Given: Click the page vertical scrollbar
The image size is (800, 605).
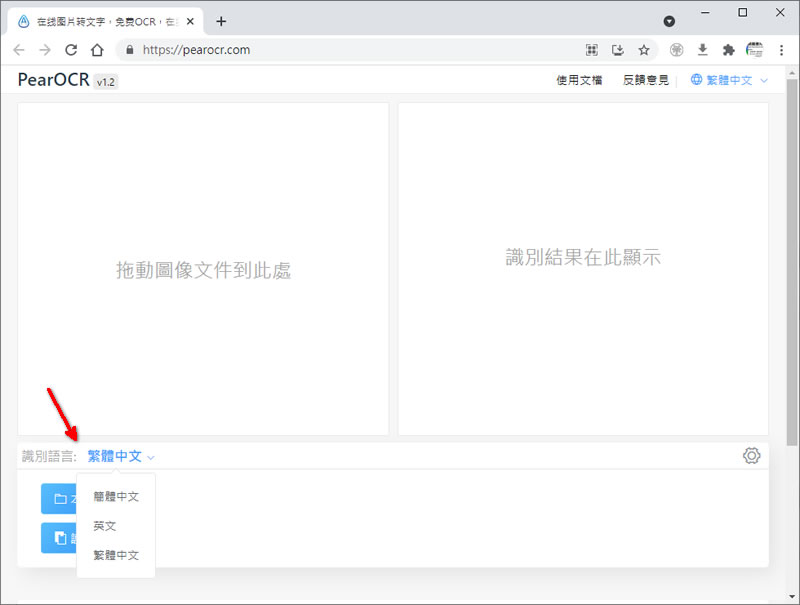Looking at the screenshot, I should coord(792,263).
